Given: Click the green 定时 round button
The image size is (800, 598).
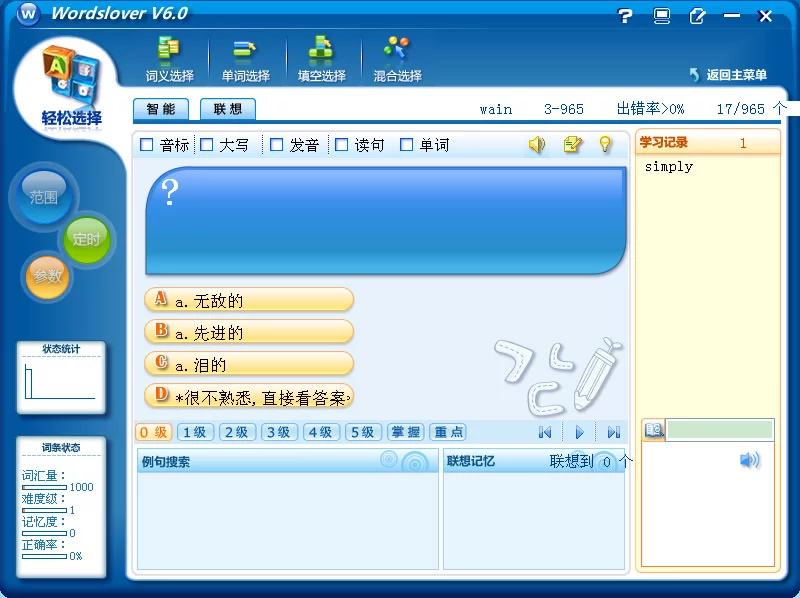Looking at the screenshot, I should [87, 239].
